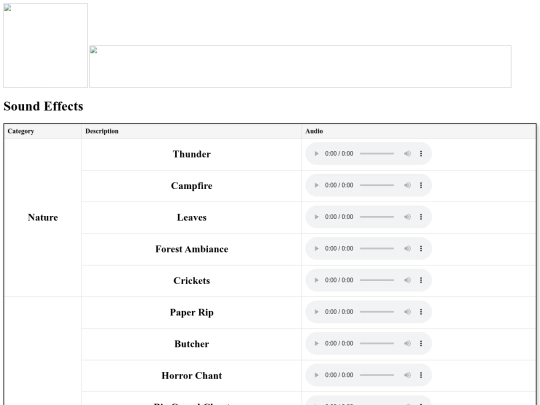Play the Thunder audio clip
Viewport: 540px width, 405px height.
pyautogui.click(x=316, y=154)
